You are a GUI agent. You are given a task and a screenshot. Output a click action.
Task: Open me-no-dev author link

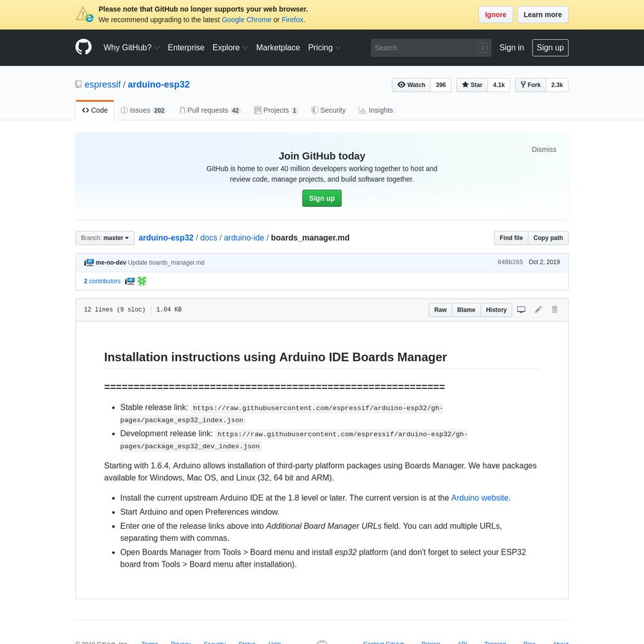pos(111,263)
